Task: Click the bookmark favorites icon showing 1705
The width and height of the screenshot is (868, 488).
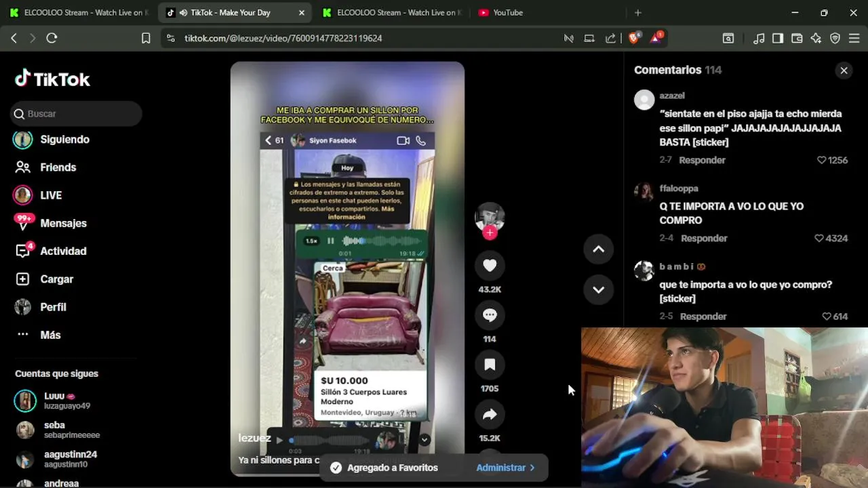Action: 490,365
